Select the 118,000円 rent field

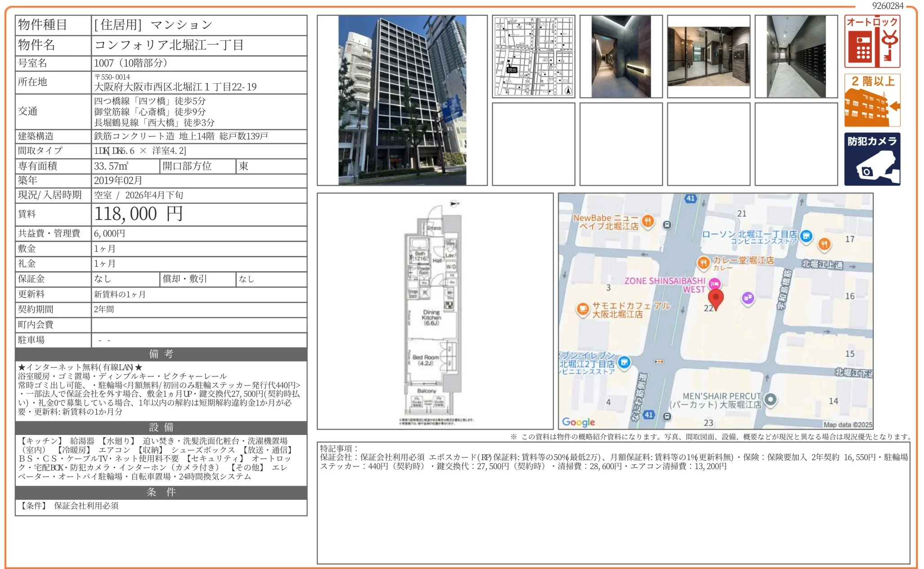[x=137, y=214]
